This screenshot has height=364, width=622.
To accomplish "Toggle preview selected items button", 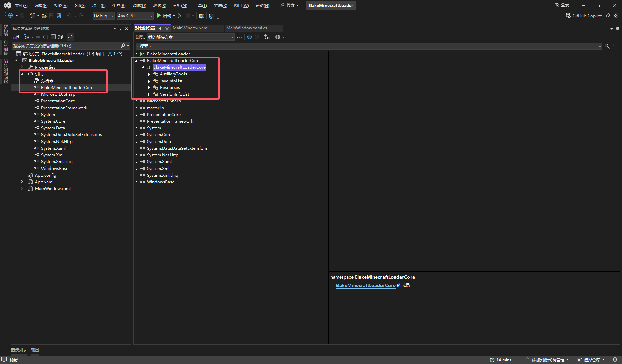I will click(x=70, y=37).
